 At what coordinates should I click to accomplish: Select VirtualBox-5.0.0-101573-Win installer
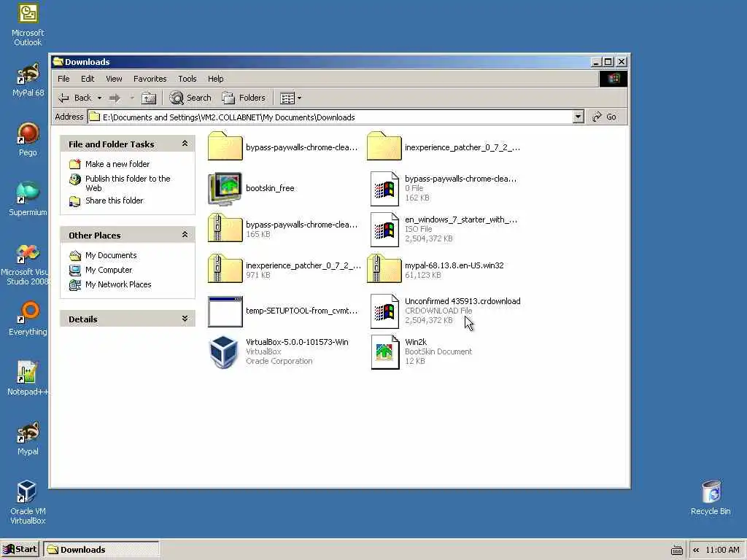pos(279,351)
